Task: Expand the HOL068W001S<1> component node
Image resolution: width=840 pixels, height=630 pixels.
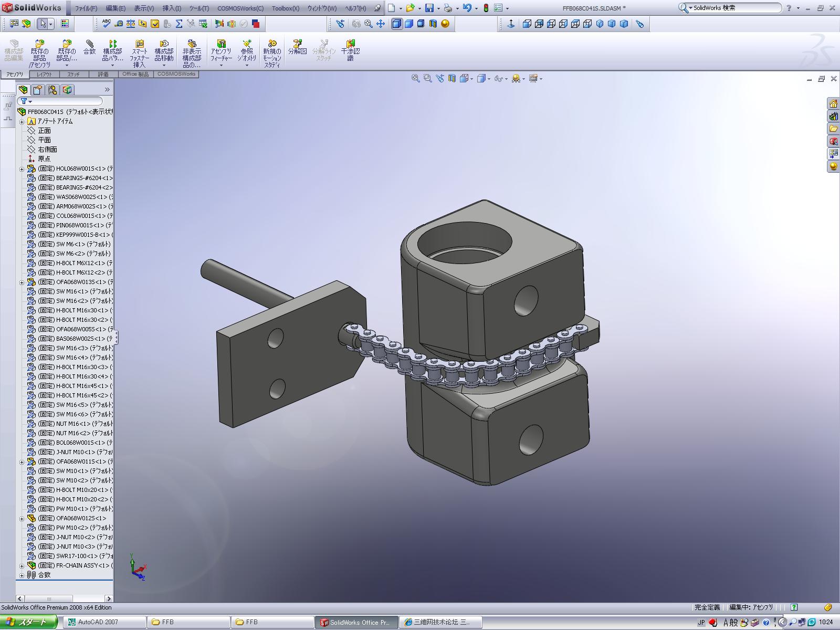Action: click(22, 169)
